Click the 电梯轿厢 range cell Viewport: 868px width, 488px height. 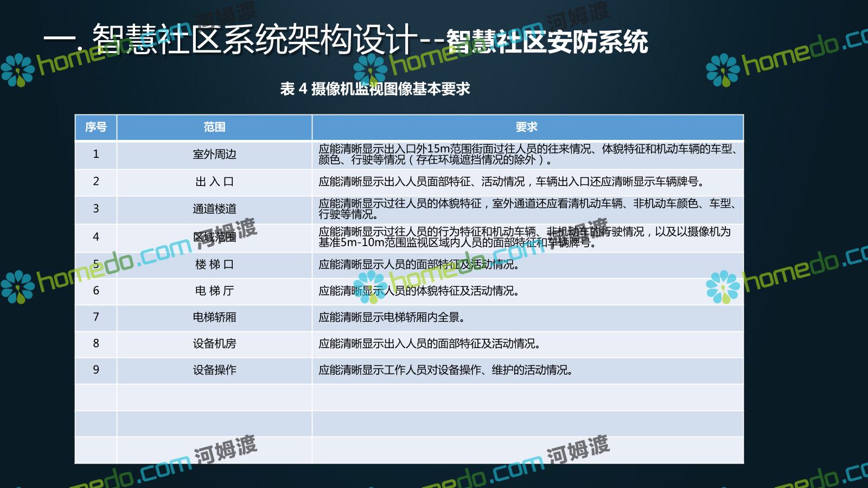pyautogui.click(x=214, y=317)
